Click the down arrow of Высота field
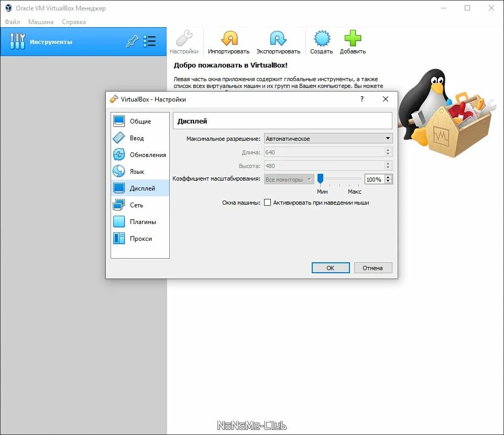 coord(388,168)
